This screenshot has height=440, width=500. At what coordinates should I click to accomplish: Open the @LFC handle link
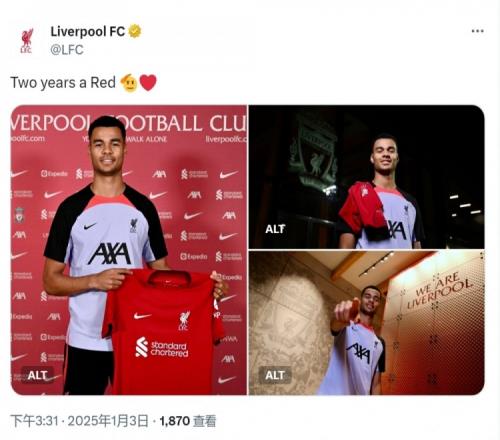point(67,50)
